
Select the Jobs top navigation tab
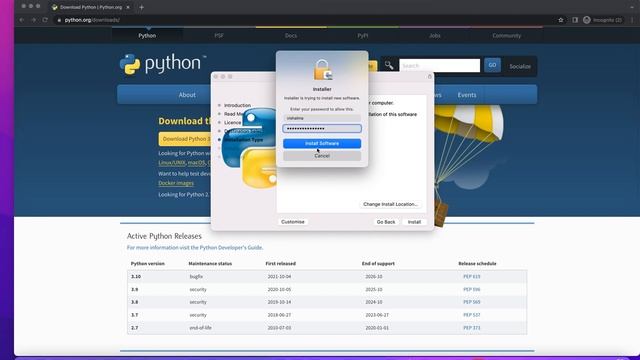click(x=435, y=36)
